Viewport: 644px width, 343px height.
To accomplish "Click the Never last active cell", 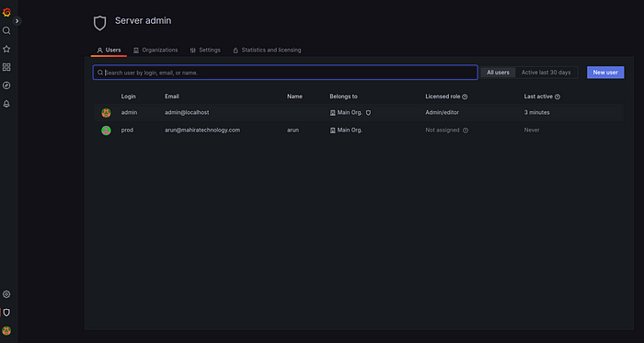I will 532,130.
